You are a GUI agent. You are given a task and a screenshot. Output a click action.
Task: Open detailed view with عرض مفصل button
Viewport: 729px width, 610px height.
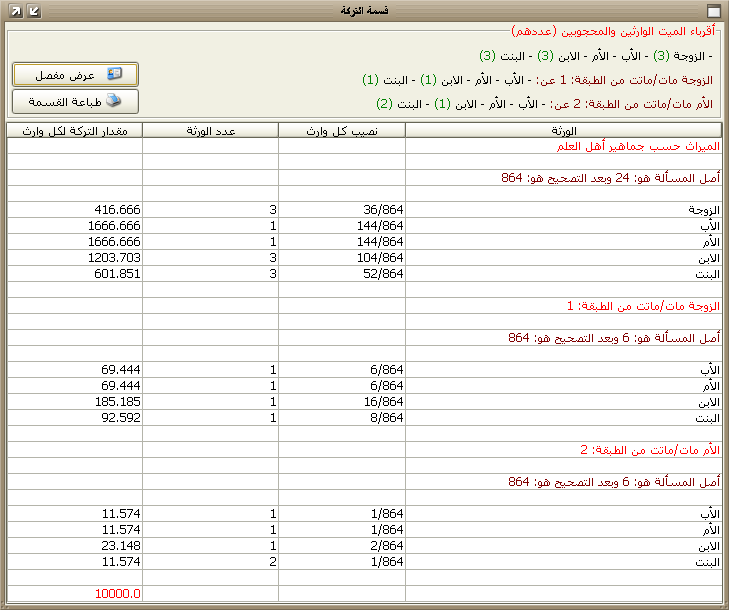75,74
